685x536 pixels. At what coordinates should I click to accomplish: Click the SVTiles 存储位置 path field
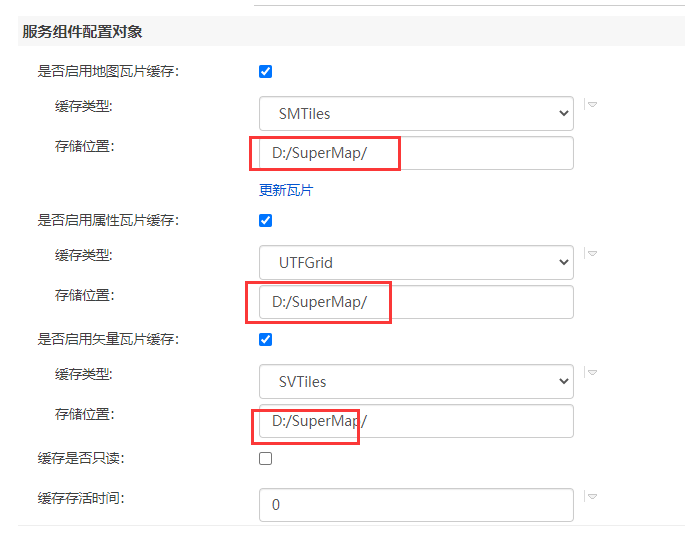[416, 421]
